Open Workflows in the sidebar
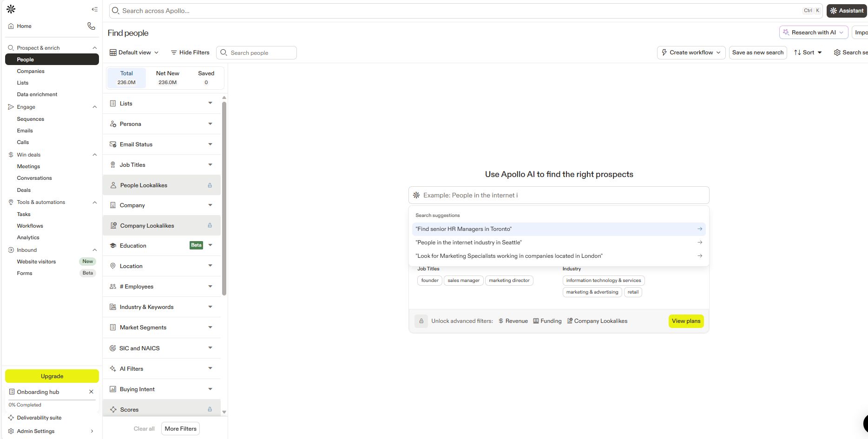The height and width of the screenshot is (439, 868). 30,226
